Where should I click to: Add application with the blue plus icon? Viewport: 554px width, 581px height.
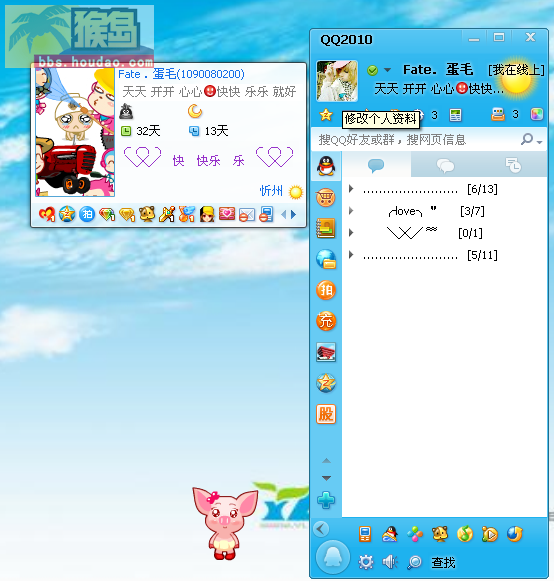[x=326, y=501]
